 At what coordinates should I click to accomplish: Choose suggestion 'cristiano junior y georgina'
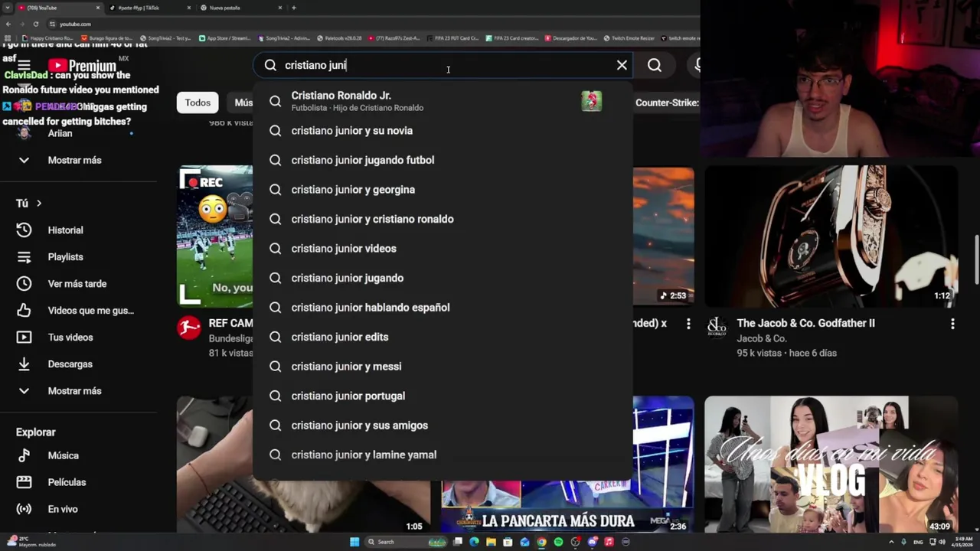pyautogui.click(x=443, y=190)
